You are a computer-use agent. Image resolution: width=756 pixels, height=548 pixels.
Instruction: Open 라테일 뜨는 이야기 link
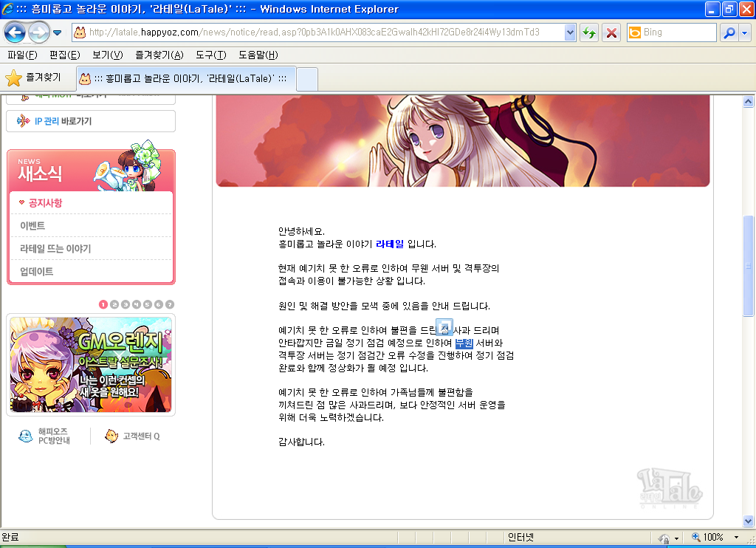tap(55, 249)
